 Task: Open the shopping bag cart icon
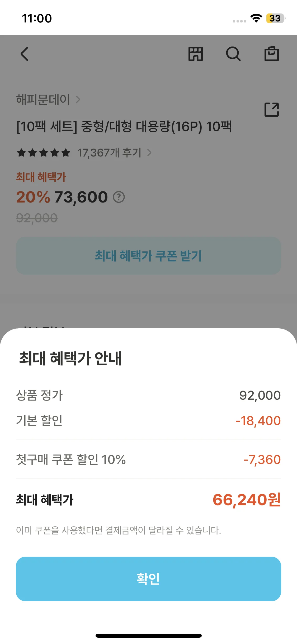(x=272, y=54)
